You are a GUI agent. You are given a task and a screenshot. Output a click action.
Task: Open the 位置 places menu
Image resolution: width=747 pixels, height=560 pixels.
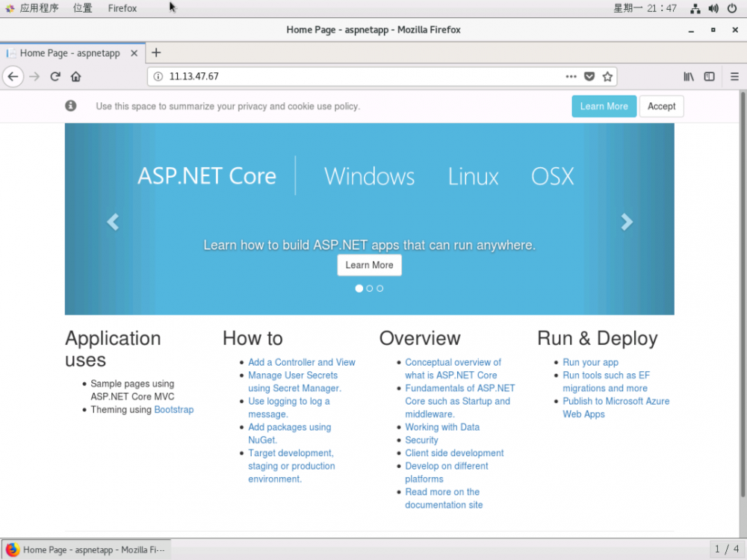tap(82, 8)
